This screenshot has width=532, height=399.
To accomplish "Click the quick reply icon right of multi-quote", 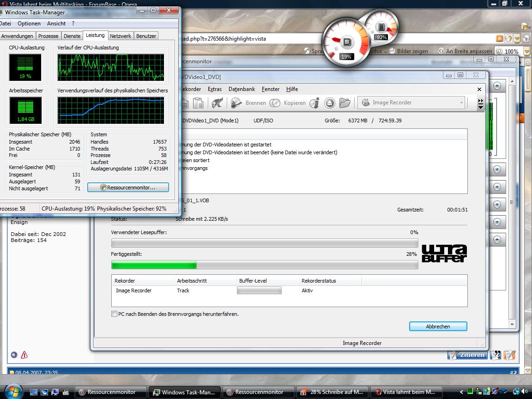I will [x=510, y=355].
